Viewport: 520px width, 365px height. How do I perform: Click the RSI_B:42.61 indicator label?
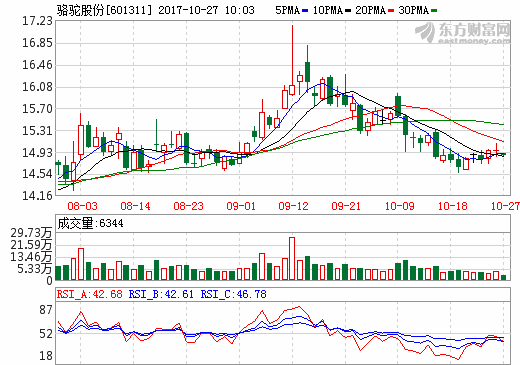click(161, 294)
